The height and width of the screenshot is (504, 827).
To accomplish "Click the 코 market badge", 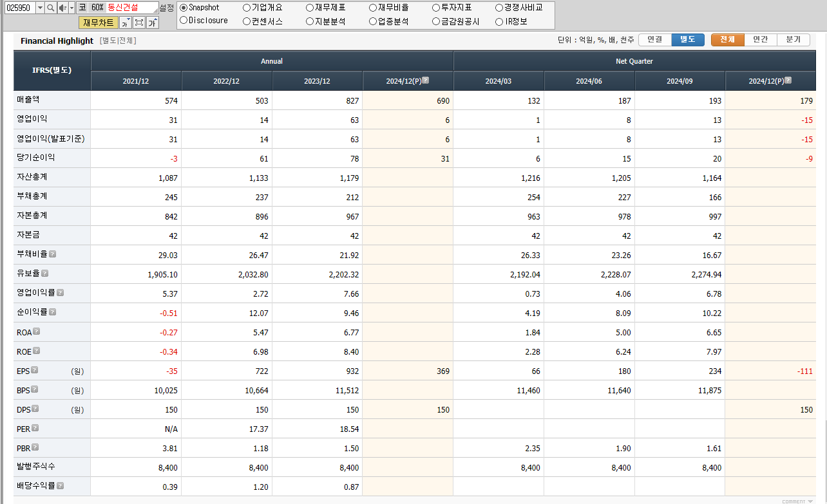I will (x=81, y=8).
